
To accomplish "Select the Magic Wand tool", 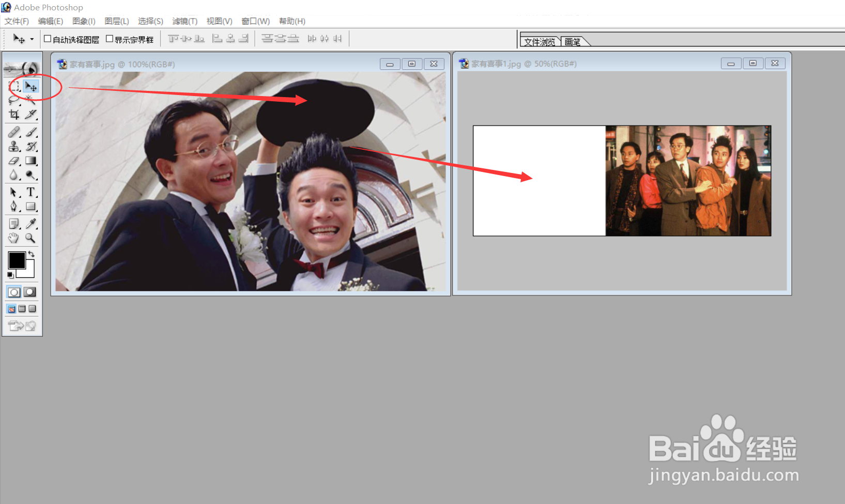I will 30,100.
